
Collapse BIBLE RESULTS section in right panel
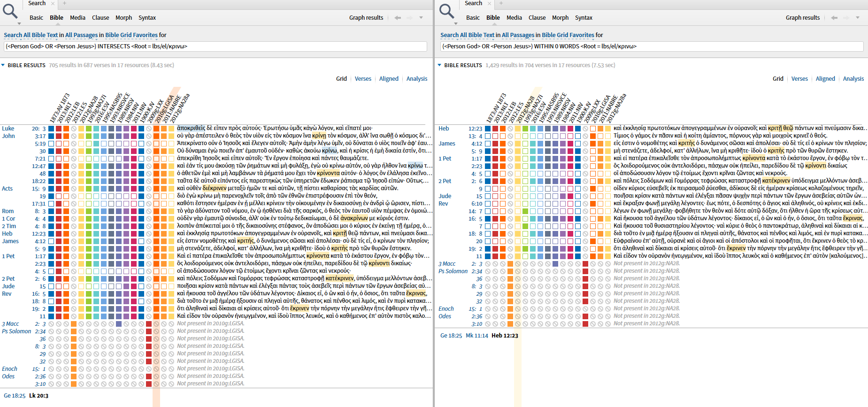click(439, 65)
